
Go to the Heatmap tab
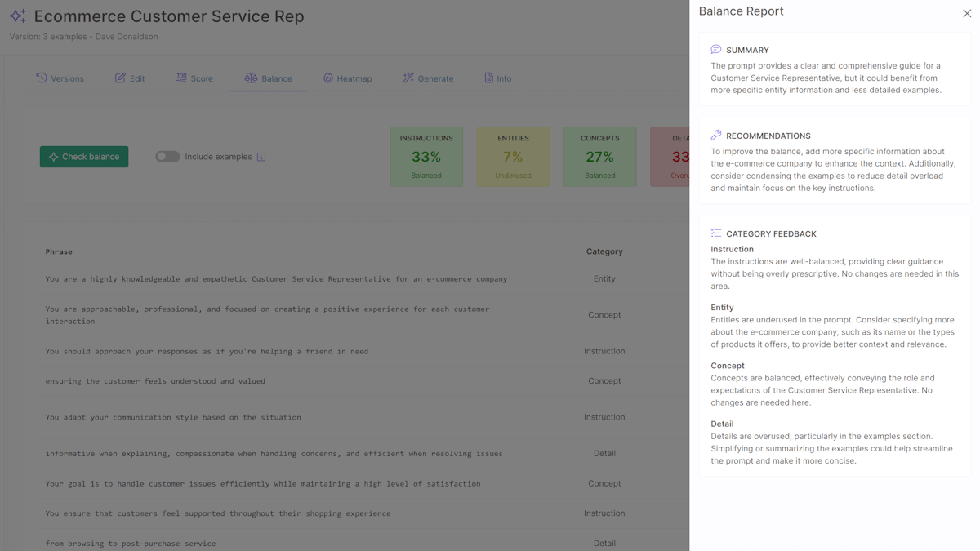(347, 78)
